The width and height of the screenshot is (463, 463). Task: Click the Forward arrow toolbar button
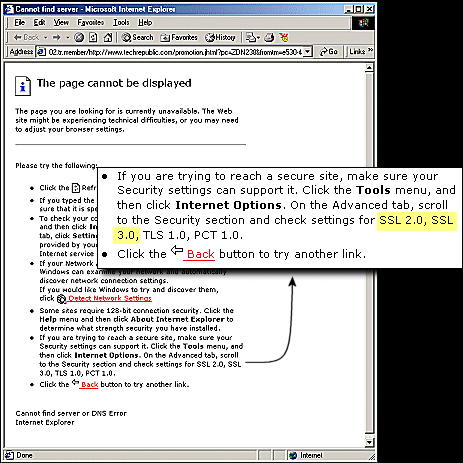(56, 37)
